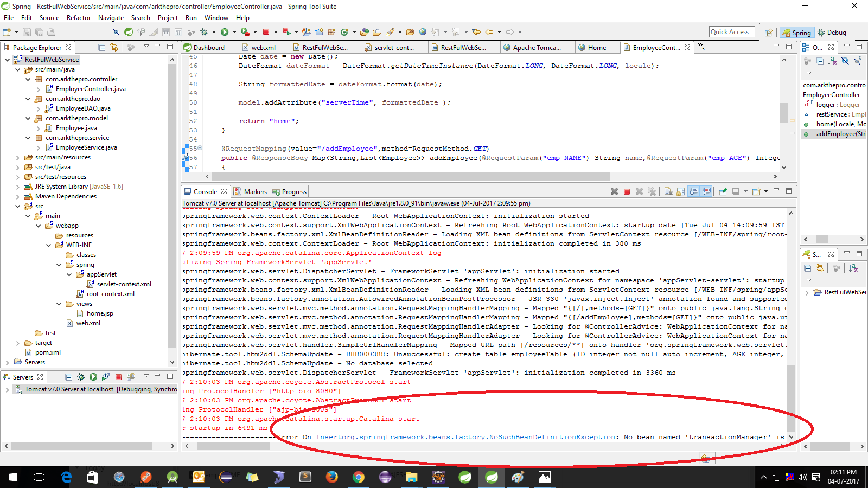Pin the Console view using the pin icon
Viewport: 868px width, 488px height.
(724, 191)
